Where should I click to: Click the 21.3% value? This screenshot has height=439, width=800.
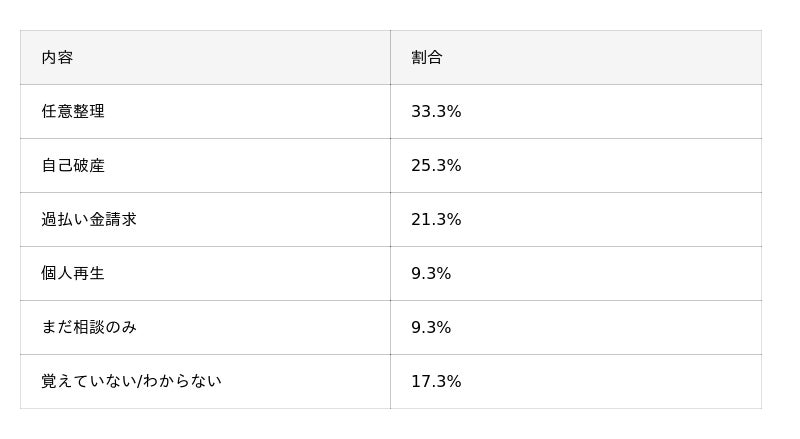[436, 220]
